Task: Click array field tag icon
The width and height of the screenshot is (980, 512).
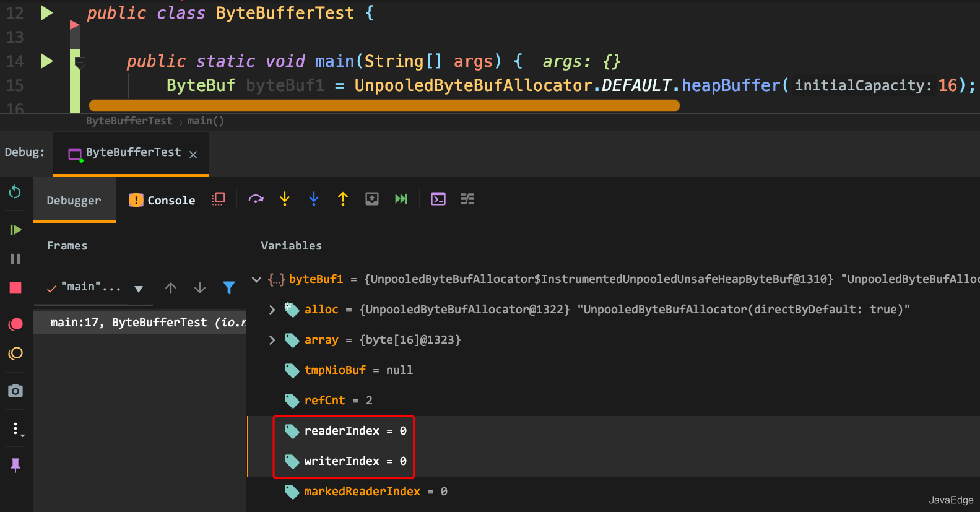Action: tap(292, 340)
